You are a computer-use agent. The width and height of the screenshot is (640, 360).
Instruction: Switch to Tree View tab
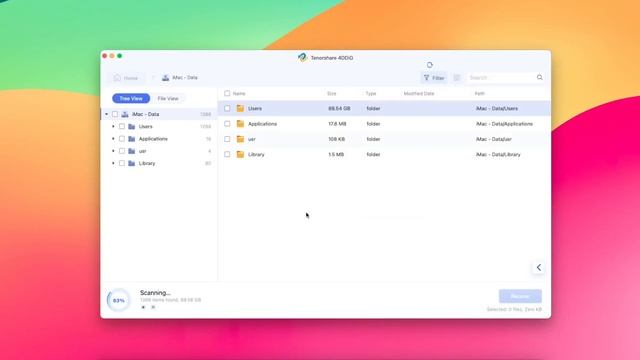click(131, 98)
